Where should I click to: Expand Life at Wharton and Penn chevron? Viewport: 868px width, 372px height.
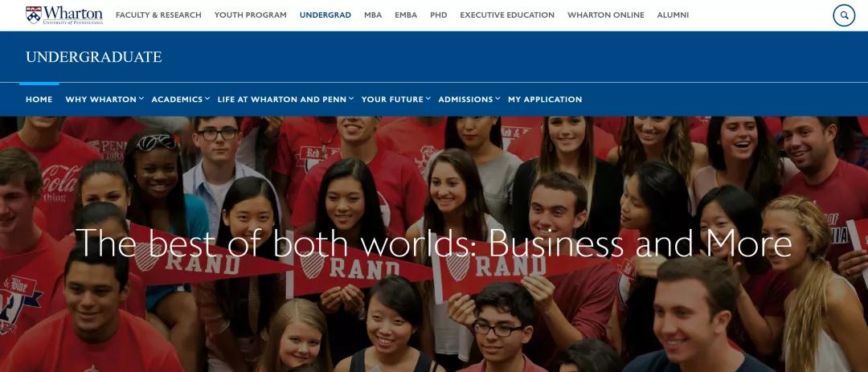tap(351, 99)
